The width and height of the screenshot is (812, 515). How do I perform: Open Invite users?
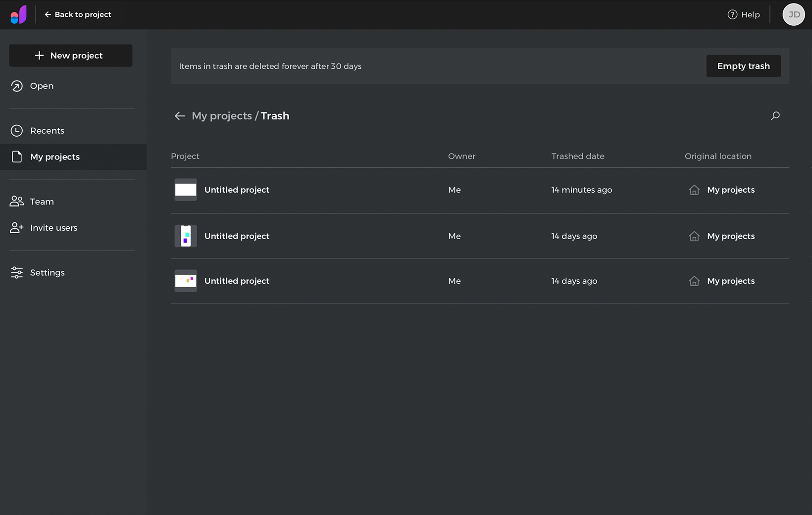[53, 228]
